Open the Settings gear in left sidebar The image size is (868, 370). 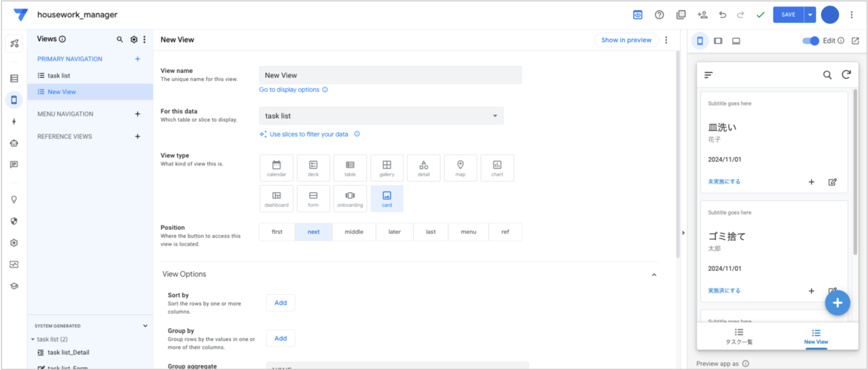[14, 243]
